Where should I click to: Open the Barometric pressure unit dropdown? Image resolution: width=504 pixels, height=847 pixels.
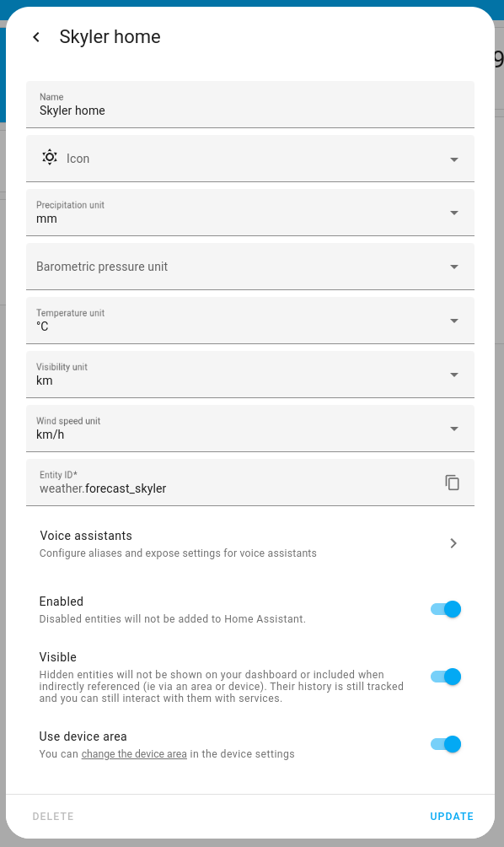249,267
